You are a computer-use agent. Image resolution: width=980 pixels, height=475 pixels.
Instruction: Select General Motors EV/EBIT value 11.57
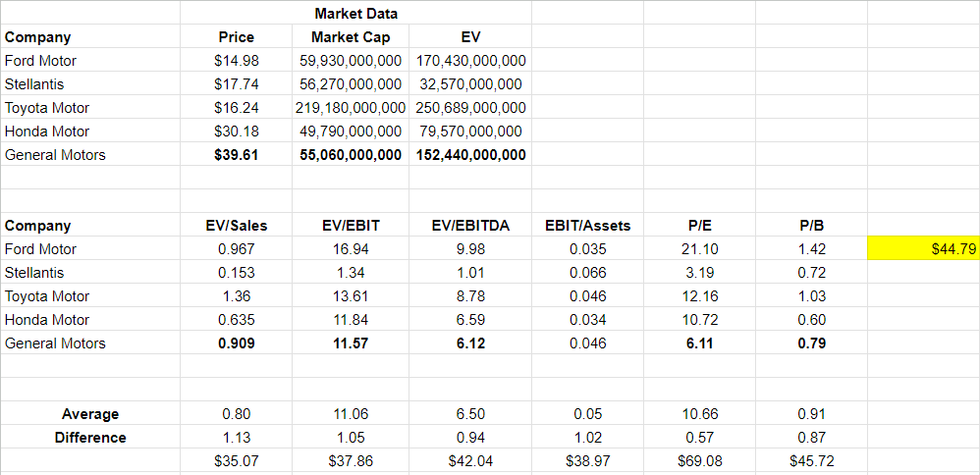coord(351,343)
